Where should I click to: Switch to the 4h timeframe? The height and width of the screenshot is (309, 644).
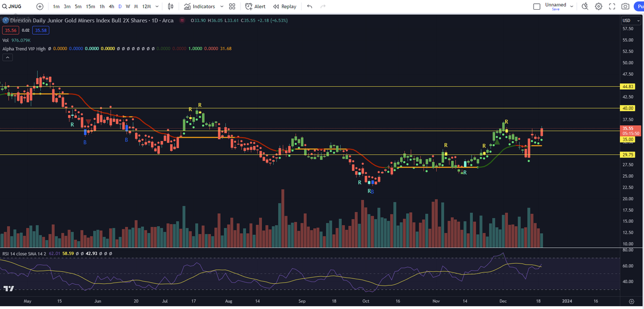tap(111, 6)
